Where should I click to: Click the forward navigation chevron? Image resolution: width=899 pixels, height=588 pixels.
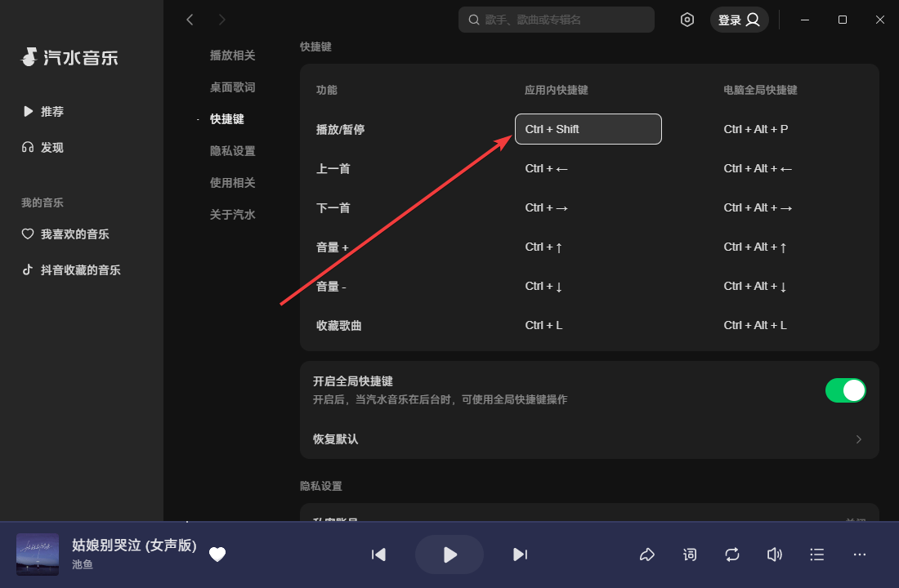(x=221, y=19)
